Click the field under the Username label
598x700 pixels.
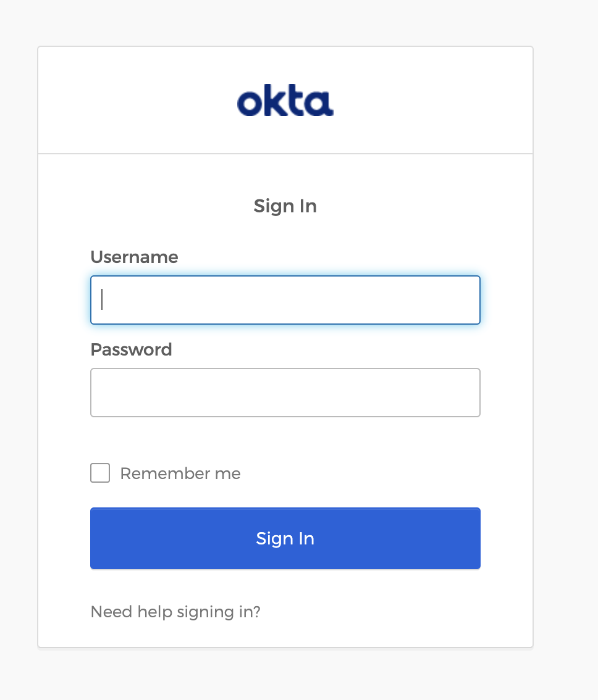(285, 300)
